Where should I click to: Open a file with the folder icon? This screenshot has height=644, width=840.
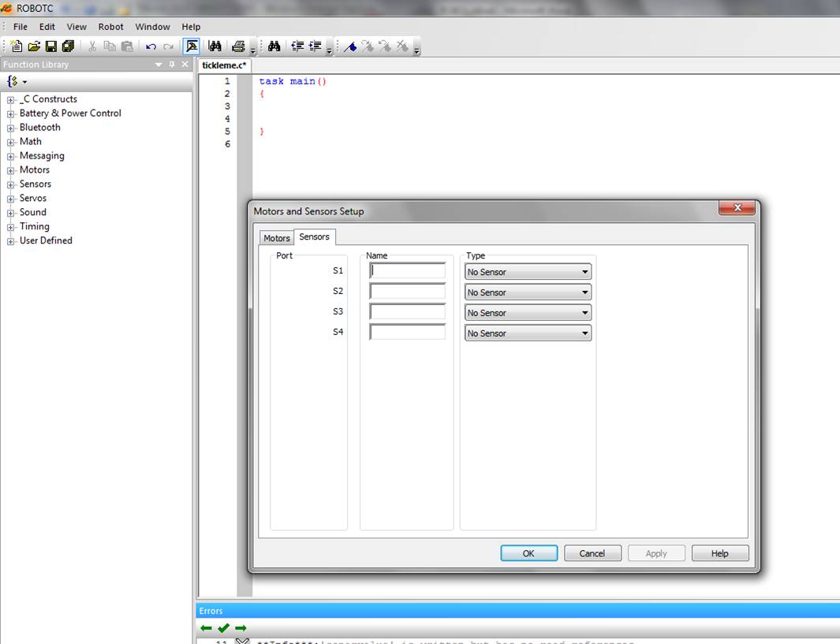[34, 47]
